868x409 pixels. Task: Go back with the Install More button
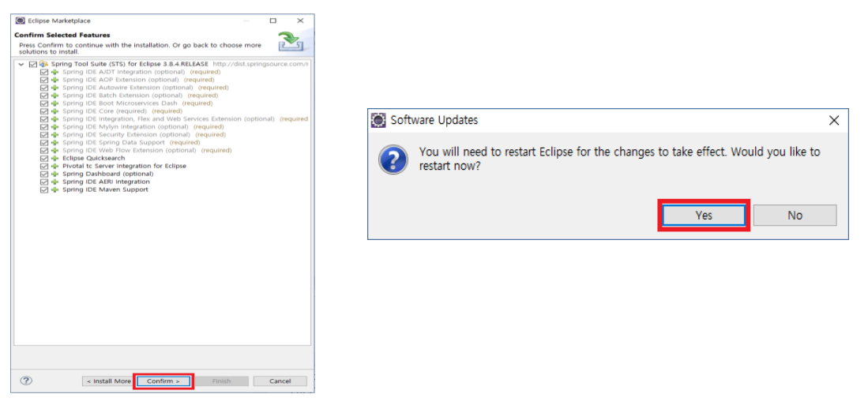coord(107,381)
